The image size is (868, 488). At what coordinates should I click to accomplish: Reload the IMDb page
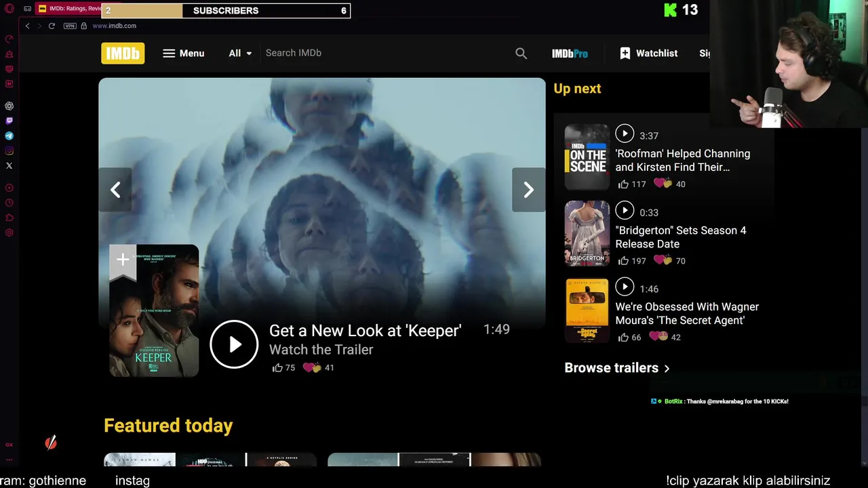point(52,26)
